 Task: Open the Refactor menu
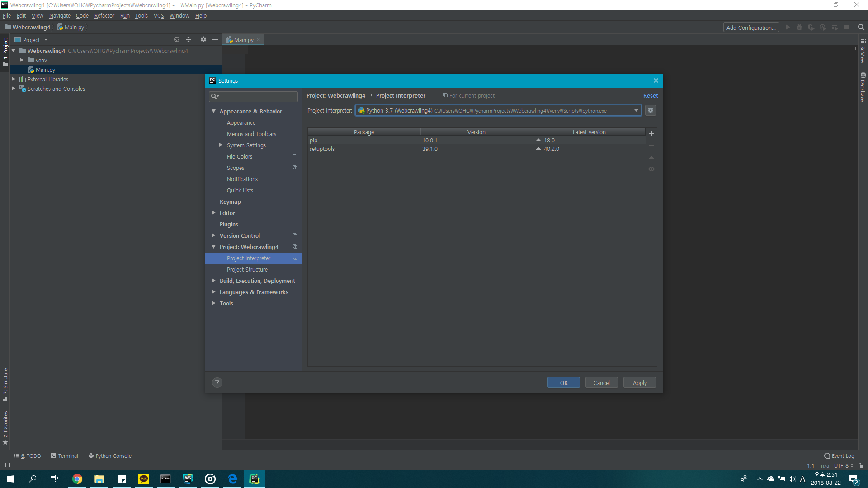104,15
